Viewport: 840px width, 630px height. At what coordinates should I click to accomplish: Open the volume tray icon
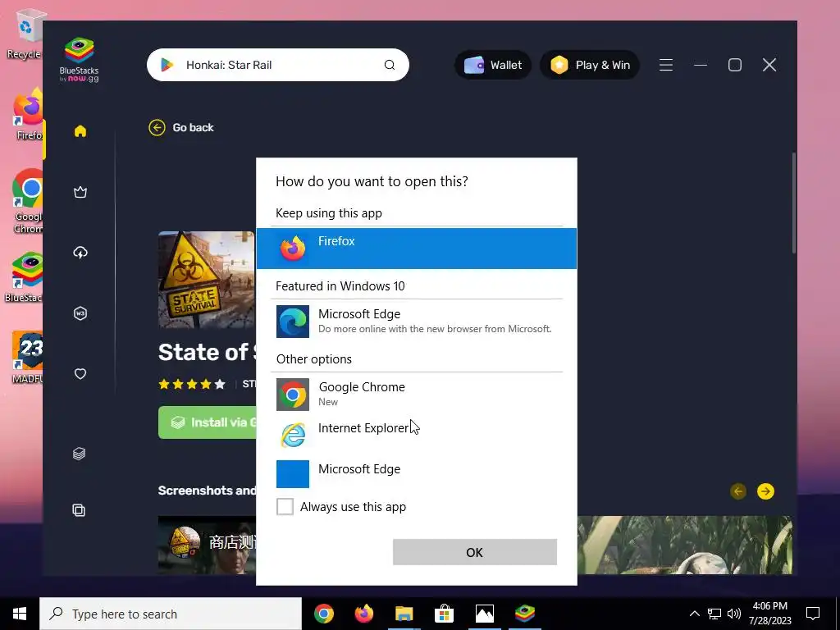pos(734,614)
